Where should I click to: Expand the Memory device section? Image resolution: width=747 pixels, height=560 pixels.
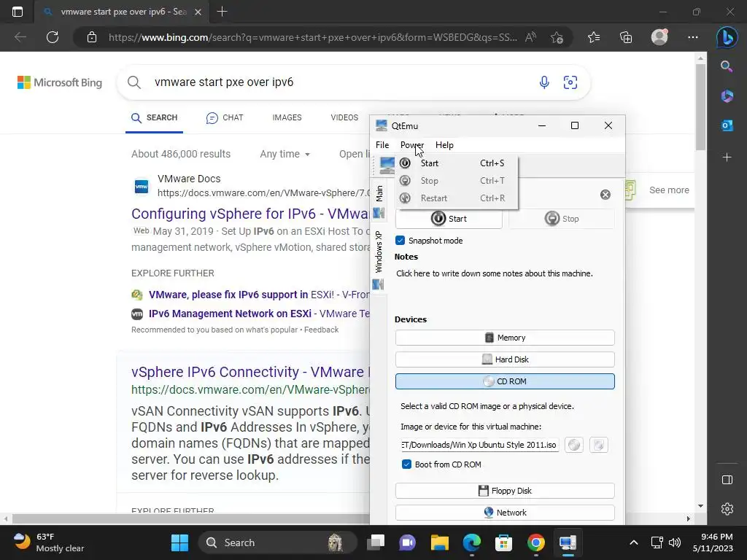[x=505, y=338]
